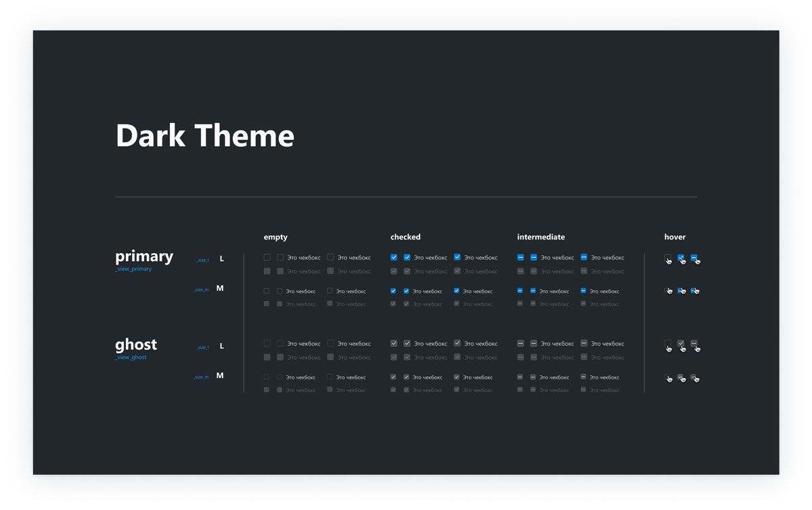The height and width of the screenshot is (510, 812).
Task: Click the "primary" section heading
Action: [x=144, y=257]
